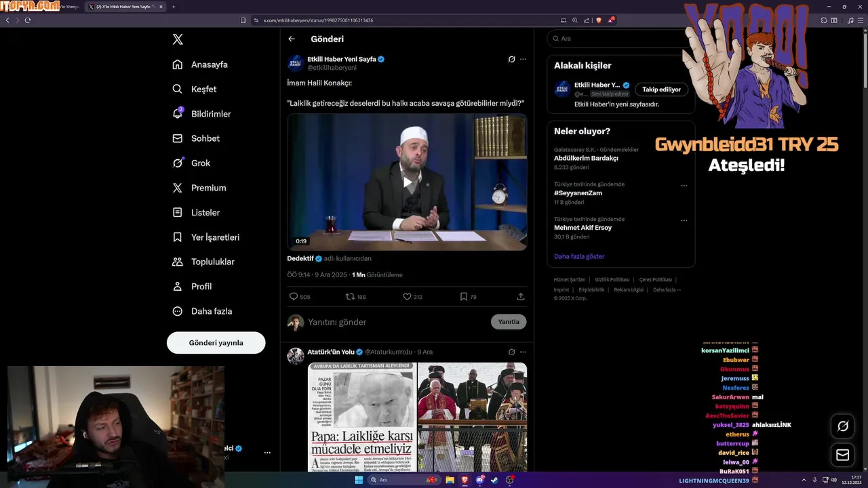Open Hizmet Şartları footer link

click(x=569, y=279)
